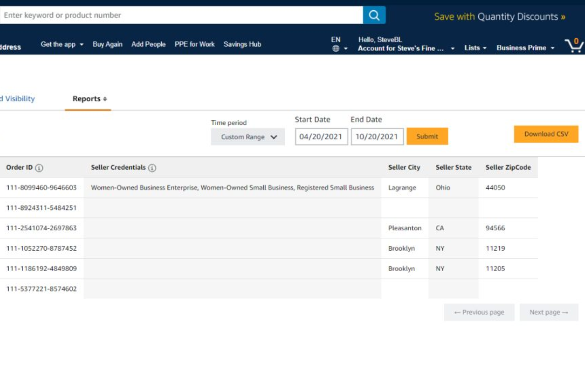
Task: Click the Seller Credentials info icon
Action: [152, 168]
